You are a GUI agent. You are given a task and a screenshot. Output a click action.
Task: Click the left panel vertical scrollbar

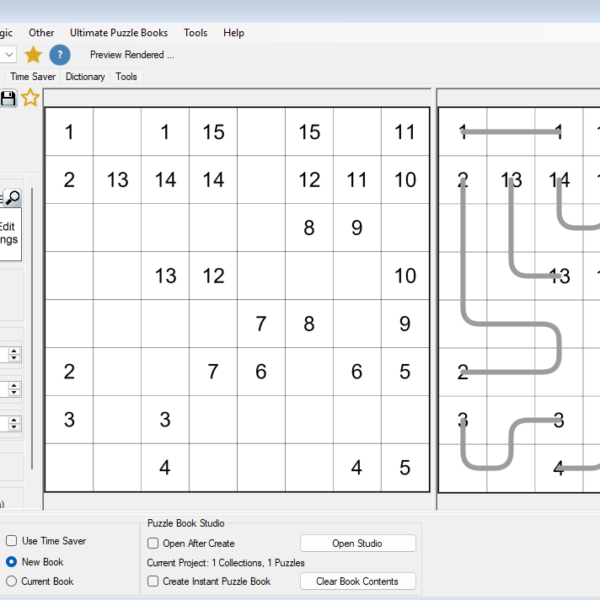[x=32, y=328]
